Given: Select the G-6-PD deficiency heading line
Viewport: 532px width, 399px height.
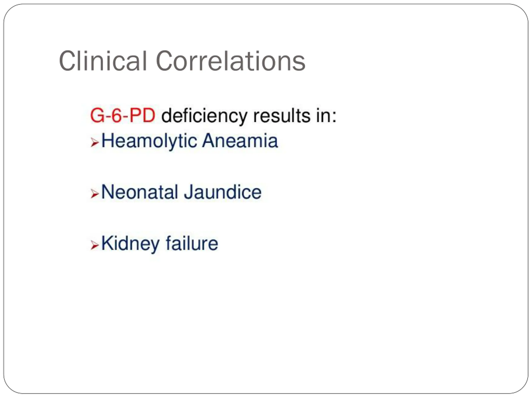Looking at the screenshot, I should (213, 117).
